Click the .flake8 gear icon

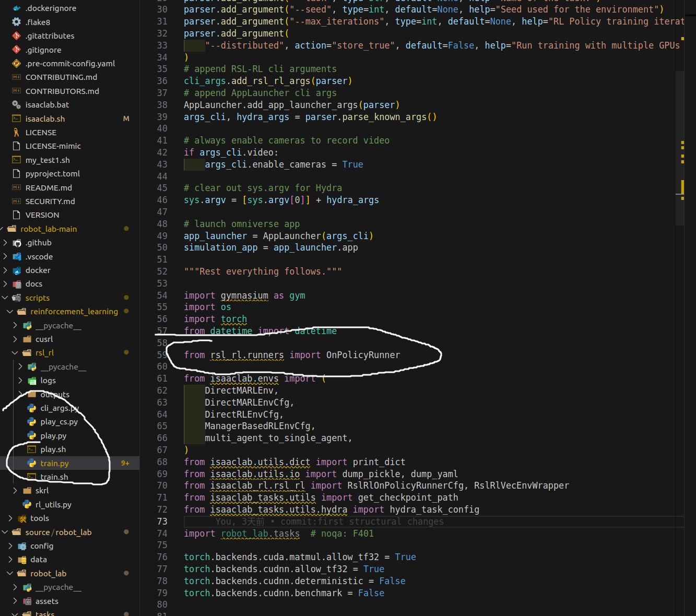16,22
